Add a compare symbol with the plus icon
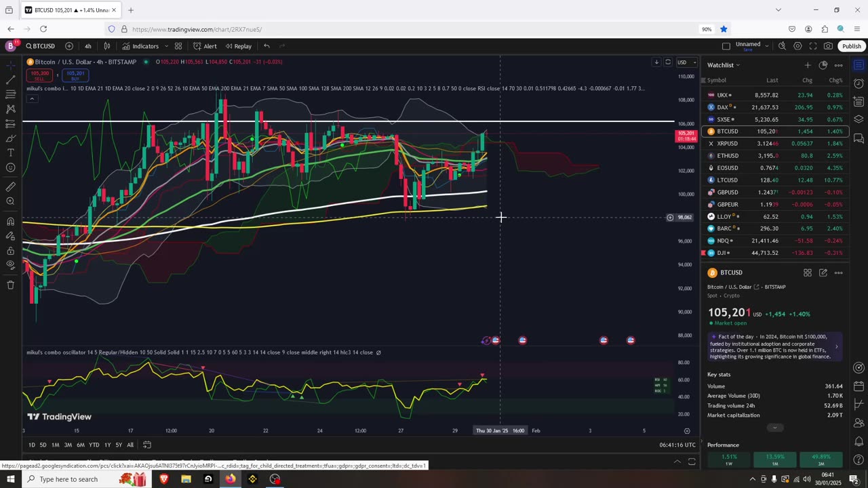The height and width of the screenshot is (488, 868). click(69, 46)
